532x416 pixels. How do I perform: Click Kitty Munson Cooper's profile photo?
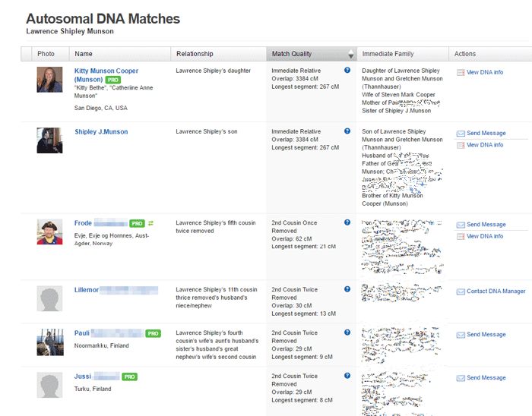pos(49,80)
